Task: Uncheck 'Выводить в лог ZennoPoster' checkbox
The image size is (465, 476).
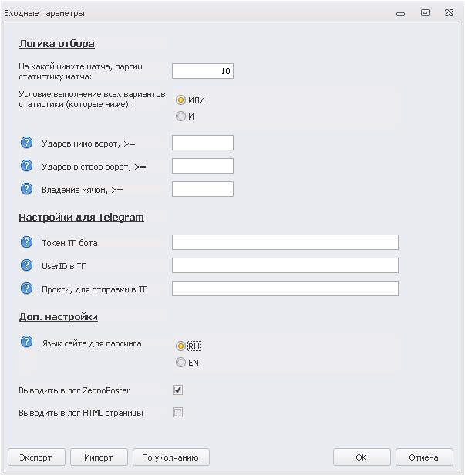Action: 178,390
